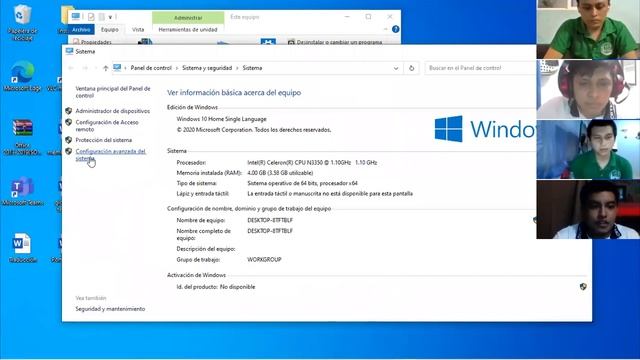640x360 pixels.
Task: Open quick access toolbar dropdown in Este equipo
Action: 110,17
